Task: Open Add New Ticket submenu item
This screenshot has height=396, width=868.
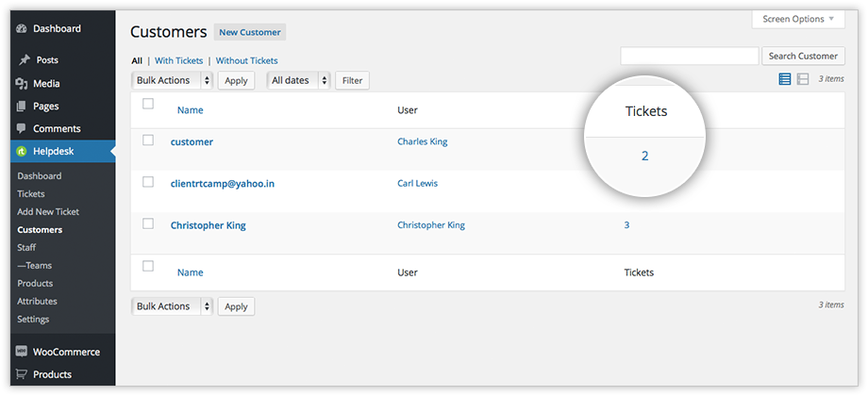Action: 48,212
